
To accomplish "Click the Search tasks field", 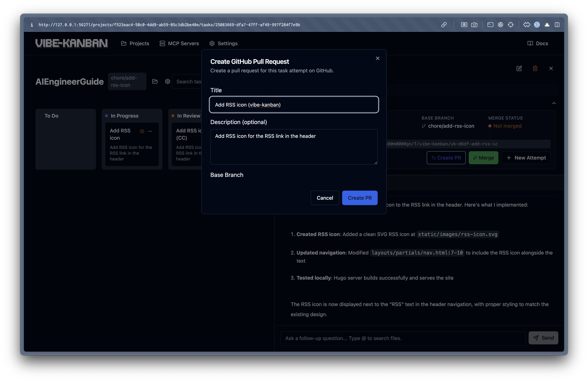I will click(x=187, y=81).
